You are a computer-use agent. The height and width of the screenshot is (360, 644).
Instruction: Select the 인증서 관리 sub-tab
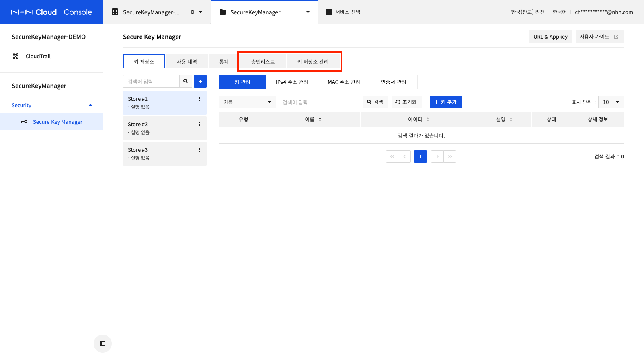[x=394, y=82]
